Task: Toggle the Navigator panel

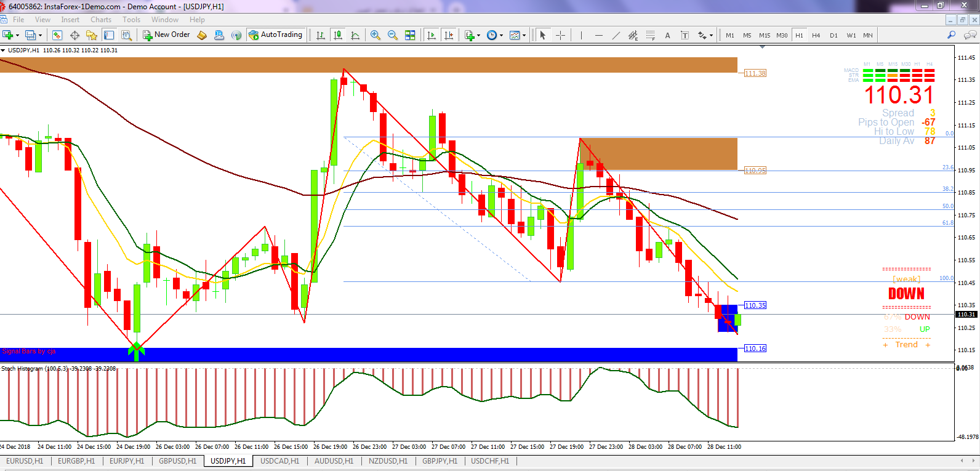Action: (92, 35)
